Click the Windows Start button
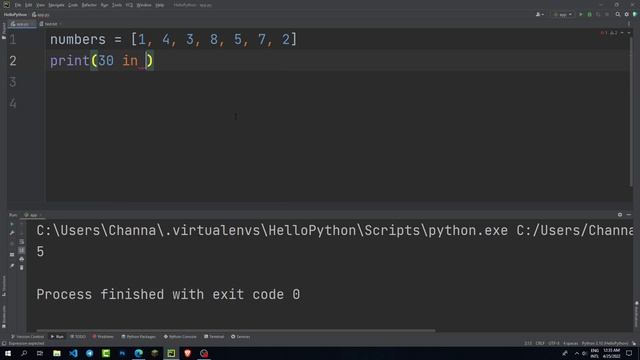The height and width of the screenshot is (360, 640). (8, 353)
